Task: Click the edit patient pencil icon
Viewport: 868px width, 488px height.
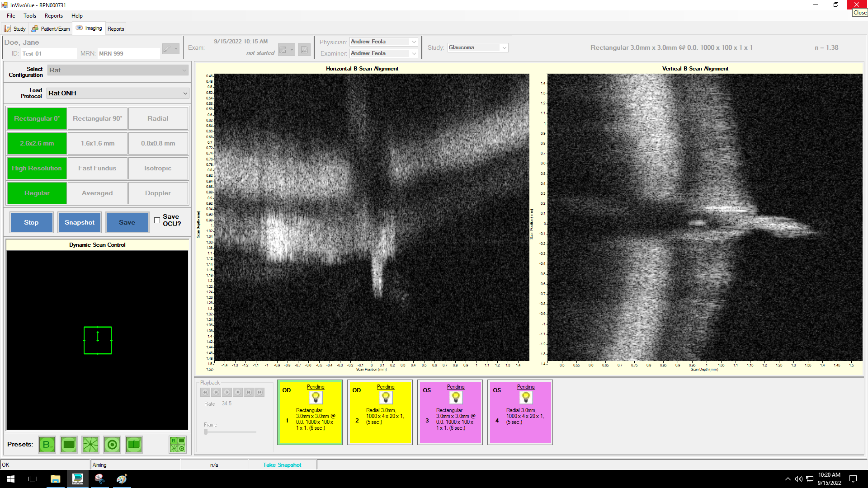Action: (x=167, y=49)
